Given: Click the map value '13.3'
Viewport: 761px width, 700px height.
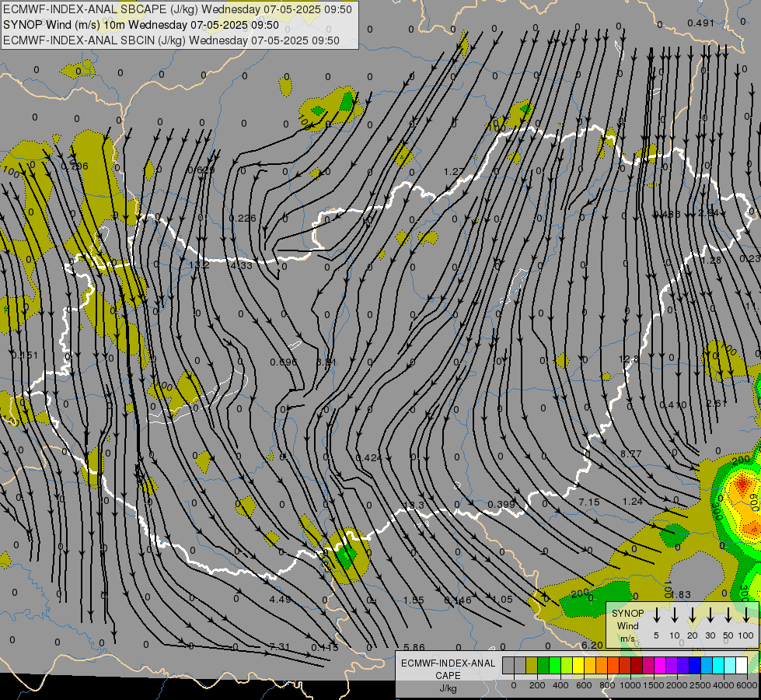Looking at the screenshot, I should 414,506.
